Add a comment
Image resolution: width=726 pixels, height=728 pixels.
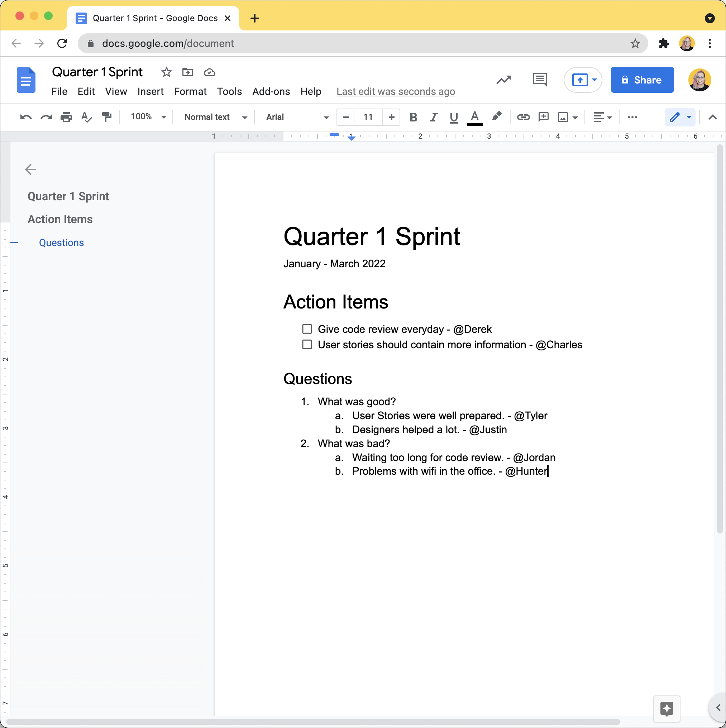tap(543, 117)
